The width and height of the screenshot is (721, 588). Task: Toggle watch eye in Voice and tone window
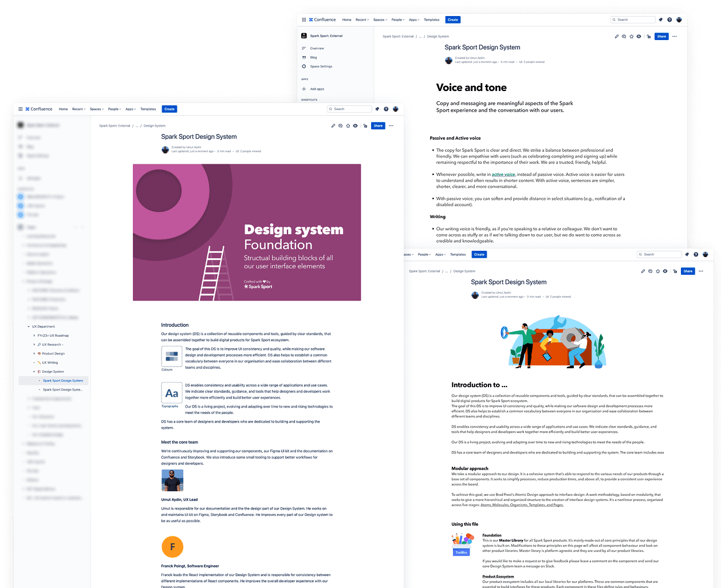(x=639, y=37)
